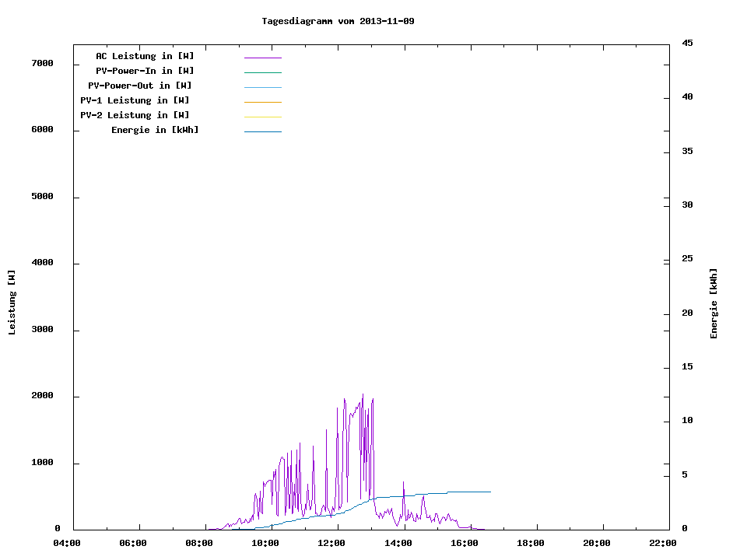Screen dimensions: 747x560
Task: Choose the PV-2 Leistung legend entry
Action: coord(135,115)
